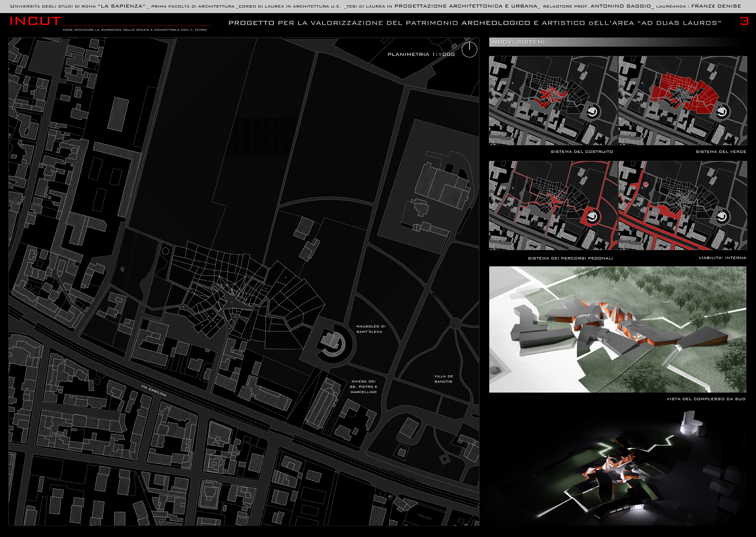756x537 pixels.
Task: Click the Via Casilina street label
Action: tap(154, 390)
